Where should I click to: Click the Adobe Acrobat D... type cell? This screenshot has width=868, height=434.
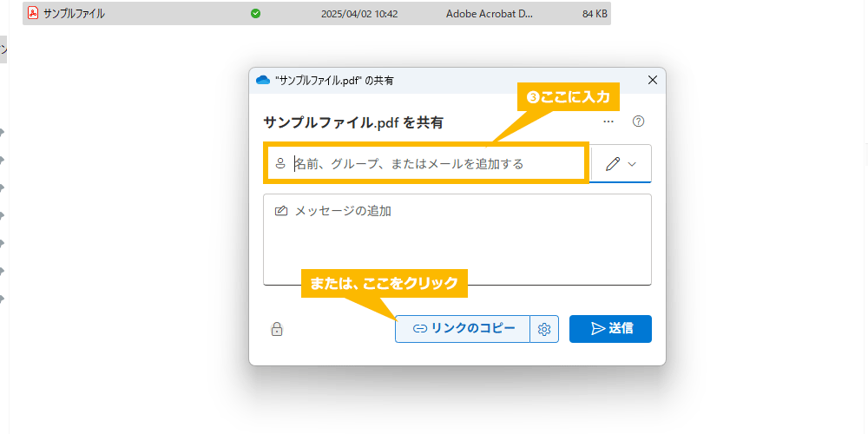tap(490, 15)
